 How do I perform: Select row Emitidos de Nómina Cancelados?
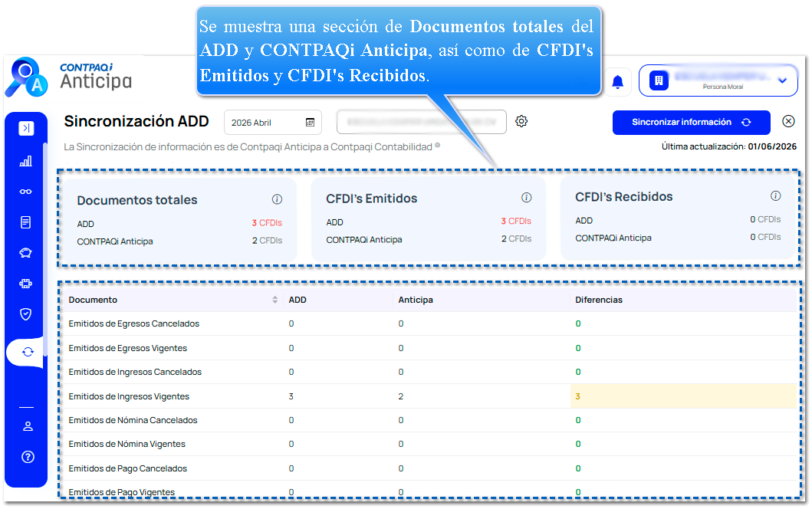tap(429, 420)
